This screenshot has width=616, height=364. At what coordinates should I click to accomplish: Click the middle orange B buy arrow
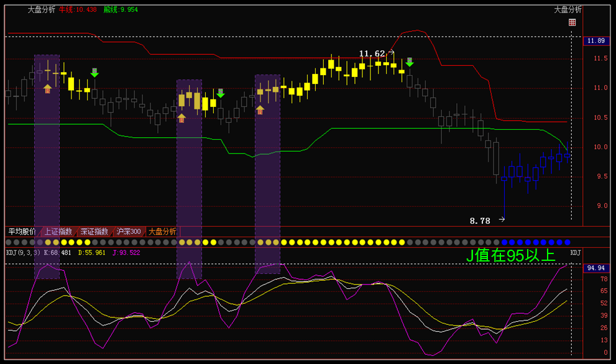tap(182, 117)
